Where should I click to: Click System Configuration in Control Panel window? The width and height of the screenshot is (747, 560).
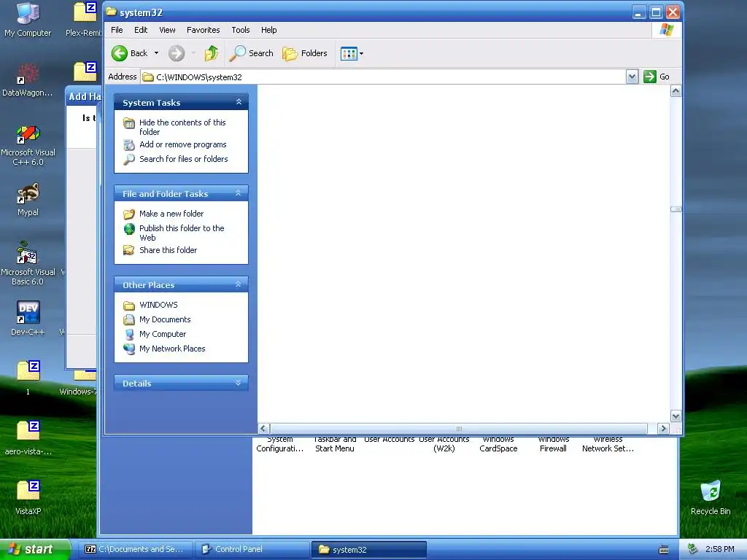coord(279,444)
